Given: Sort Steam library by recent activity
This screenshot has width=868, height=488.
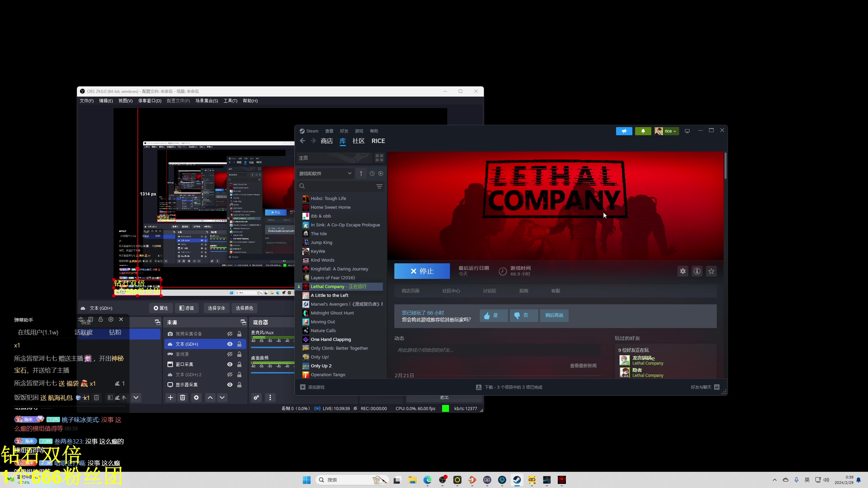Looking at the screenshot, I should pos(372,174).
